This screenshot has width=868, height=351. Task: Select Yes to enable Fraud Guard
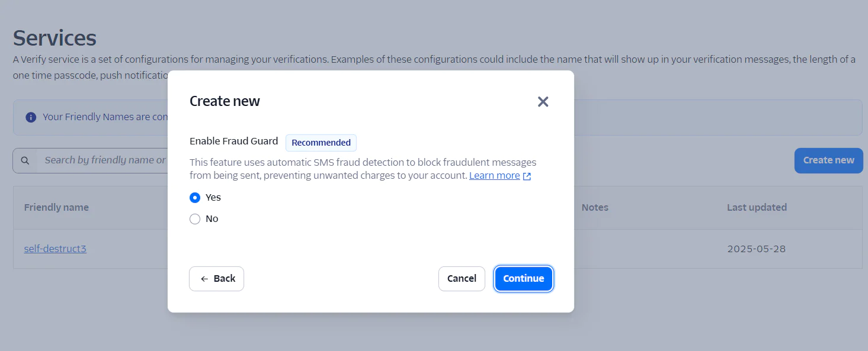point(195,197)
